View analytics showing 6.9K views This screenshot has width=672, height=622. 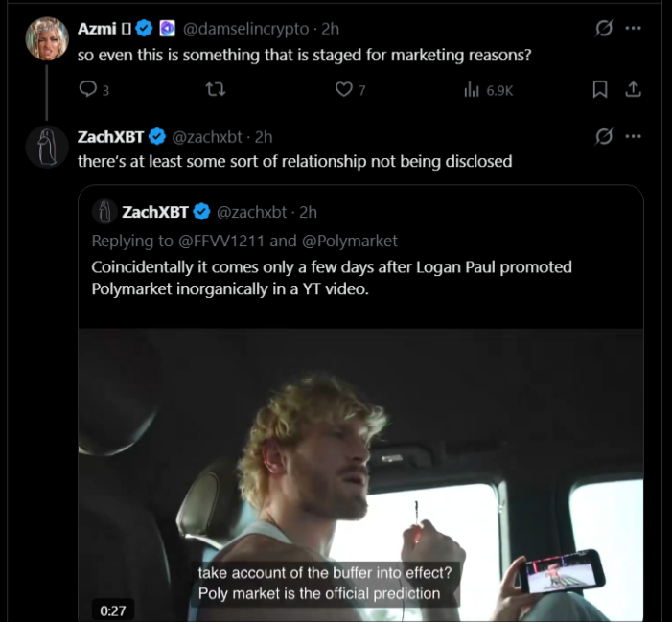(488, 89)
